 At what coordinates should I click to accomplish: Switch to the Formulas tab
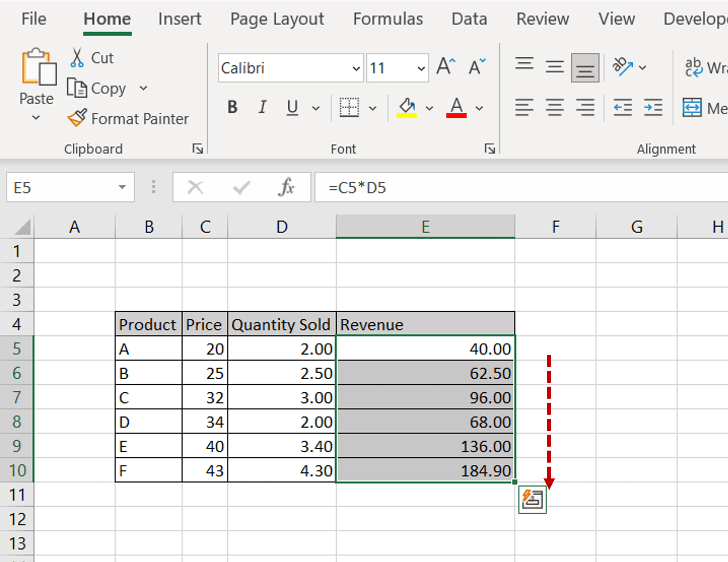[x=388, y=19]
